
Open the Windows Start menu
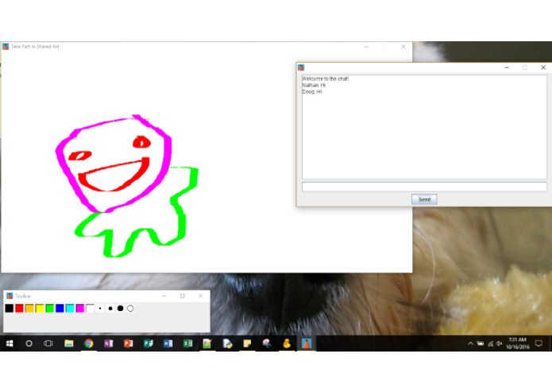click(x=10, y=344)
